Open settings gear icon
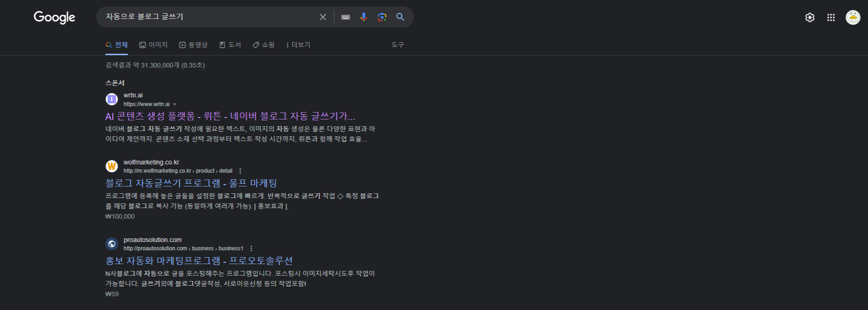The image size is (868, 310). point(810,17)
